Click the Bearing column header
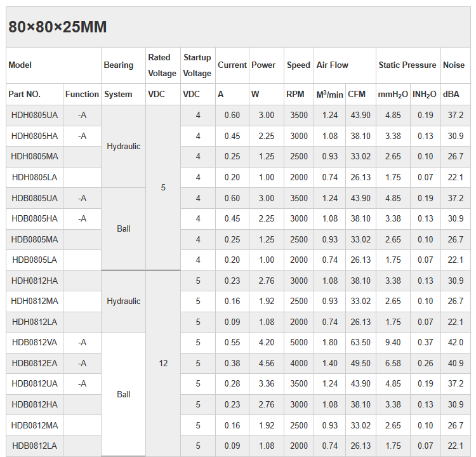Image resolution: width=476 pixels, height=457 pixels. (118, 65)
